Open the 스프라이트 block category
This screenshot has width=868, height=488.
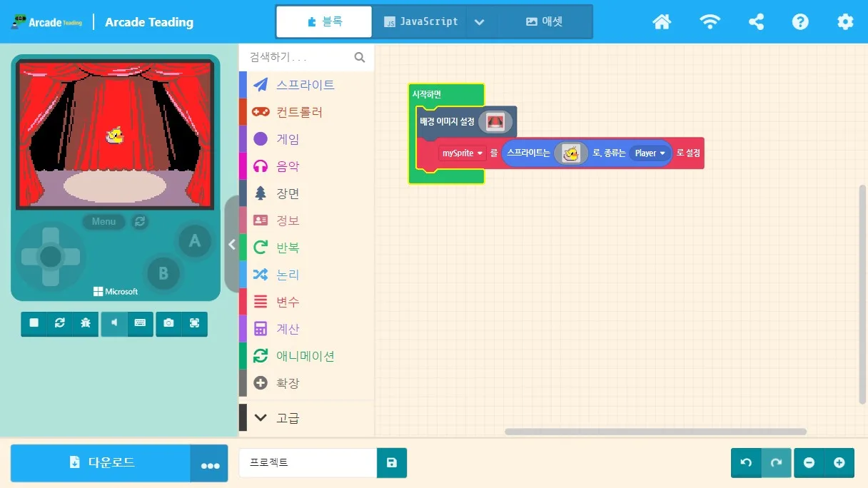(x=306, y=85)
